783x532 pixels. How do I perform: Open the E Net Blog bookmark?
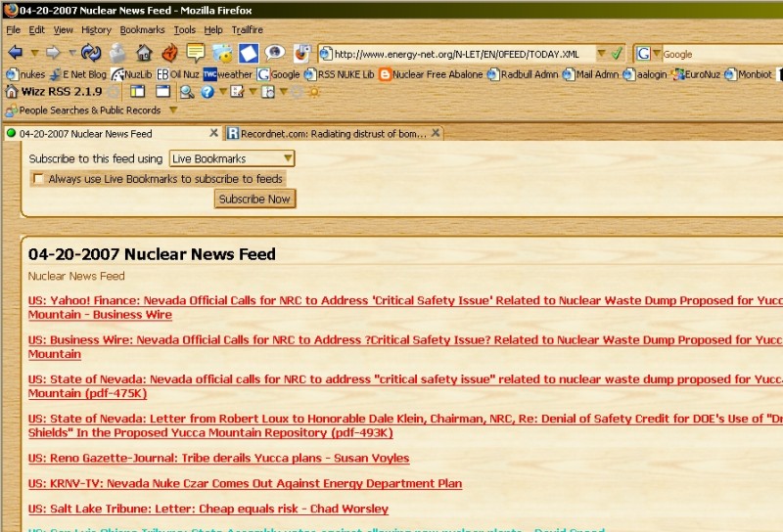78,74
